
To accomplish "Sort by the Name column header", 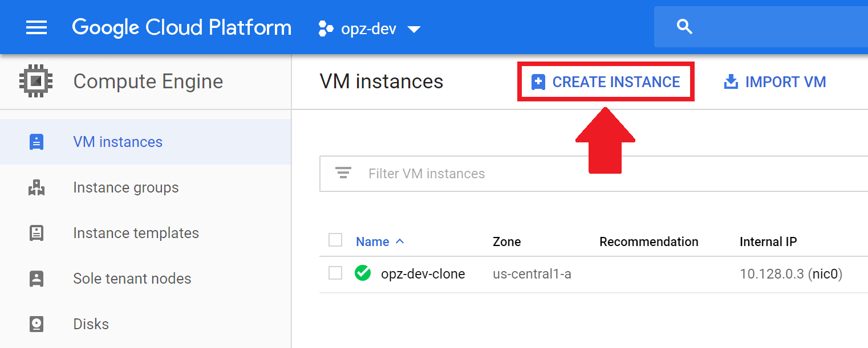I will tap(372, 241).
